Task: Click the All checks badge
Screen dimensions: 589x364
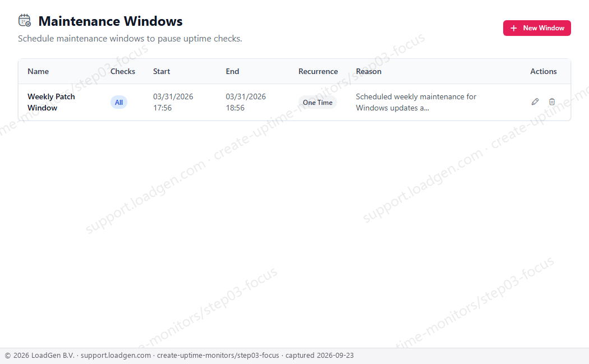Action: click(x=119, y=102)
